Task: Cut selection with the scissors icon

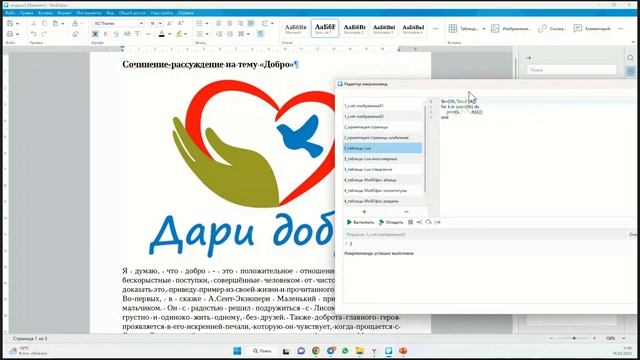Action: tap(34, 24)
